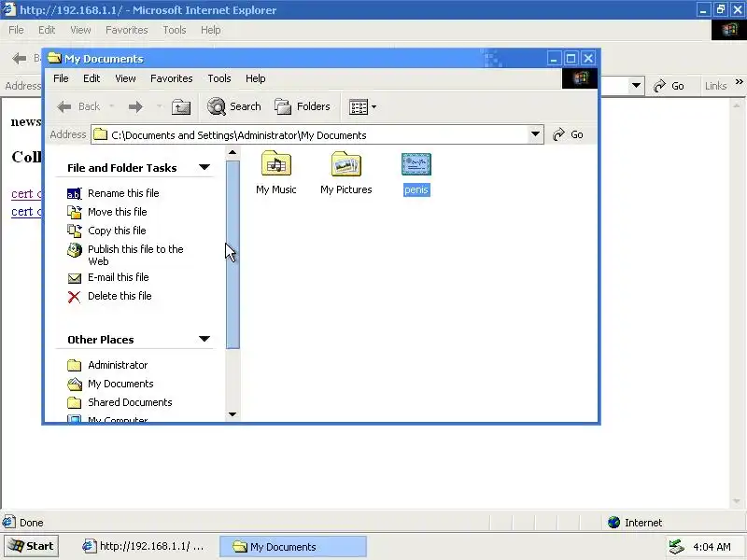Click Go next to My Documents address

coord(568,134)
